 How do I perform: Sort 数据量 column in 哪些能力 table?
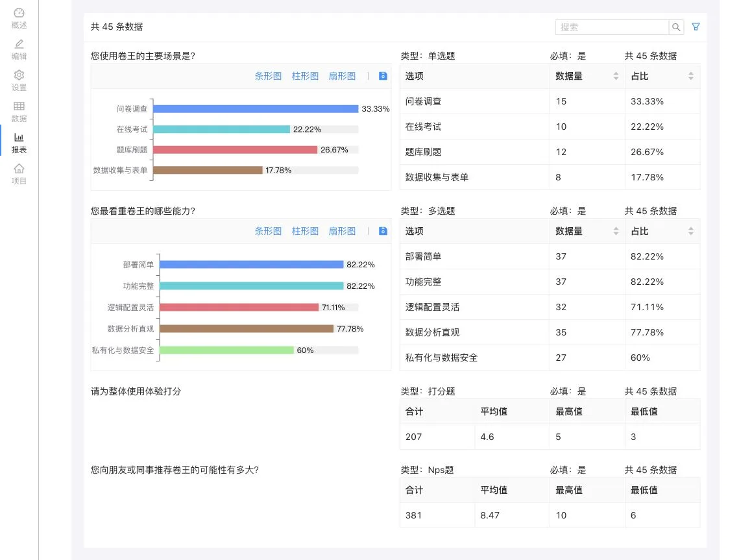(x=616, y=231)
